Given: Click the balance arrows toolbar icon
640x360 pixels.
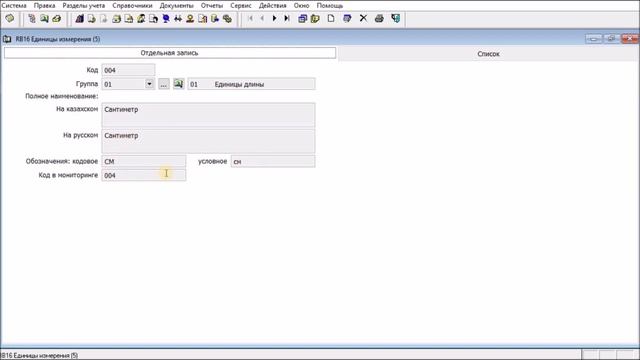Looking at the screenshot, I should (178, 19).
